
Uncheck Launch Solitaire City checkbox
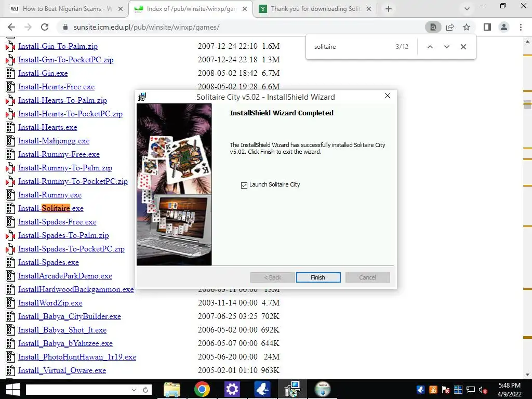(244, 185)
